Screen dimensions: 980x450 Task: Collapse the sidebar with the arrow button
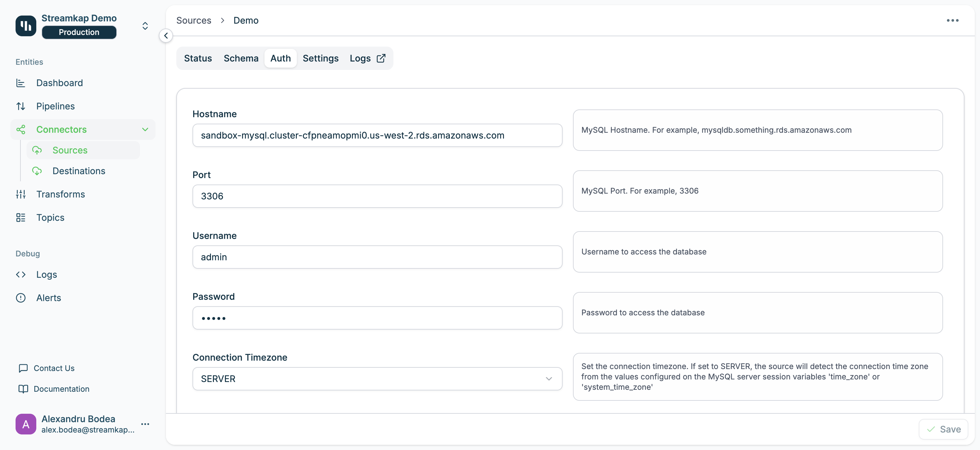166,36
